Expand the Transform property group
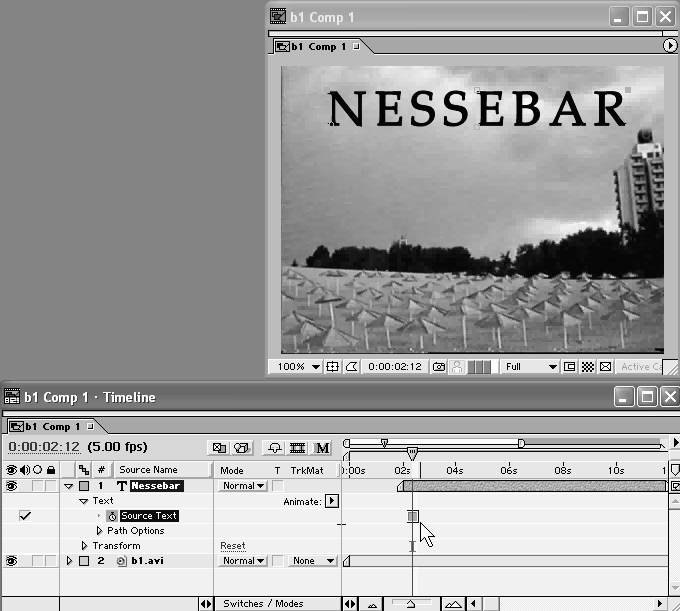 [x=84, y=546]
